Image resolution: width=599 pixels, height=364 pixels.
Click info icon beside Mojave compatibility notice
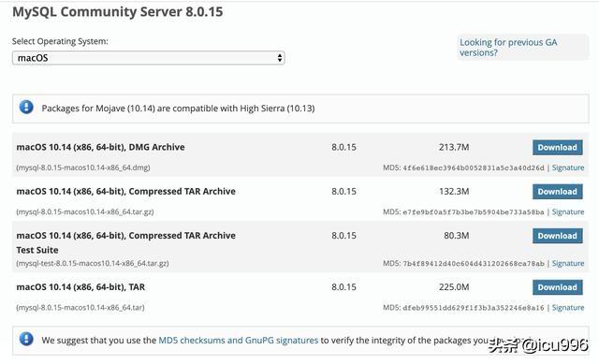(x=26, y=107)
